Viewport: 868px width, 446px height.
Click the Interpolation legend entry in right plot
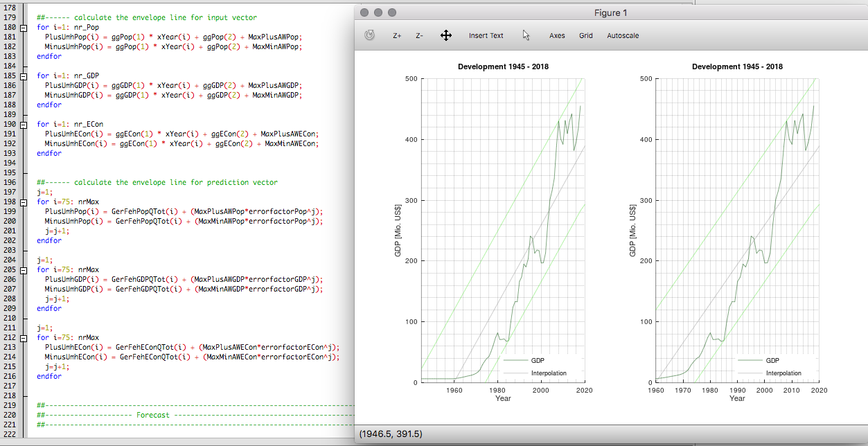point(783,373)
